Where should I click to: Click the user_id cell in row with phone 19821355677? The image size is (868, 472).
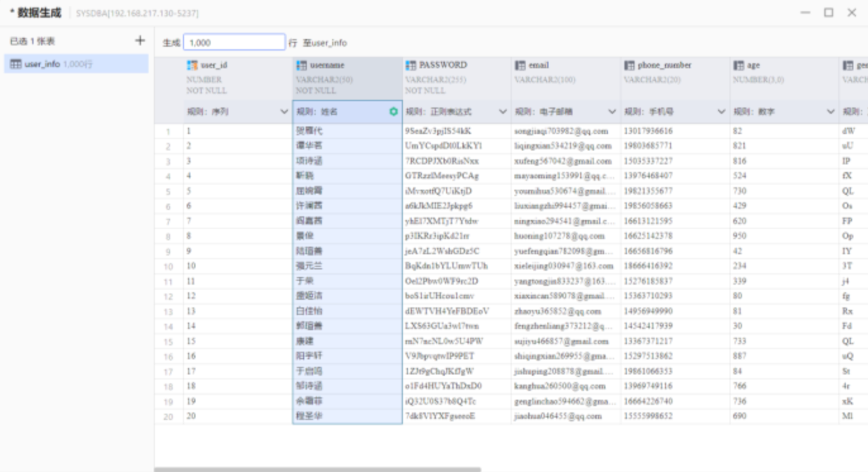(x=238, y=191)
